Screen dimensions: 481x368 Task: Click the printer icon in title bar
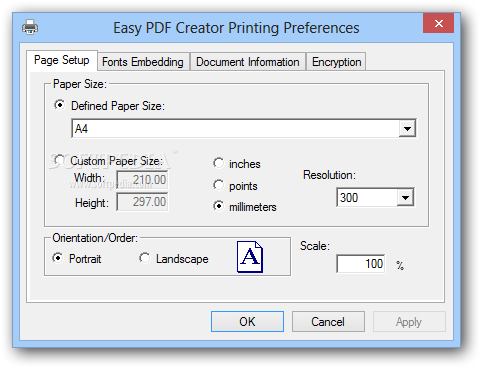[x=30, y=27]
